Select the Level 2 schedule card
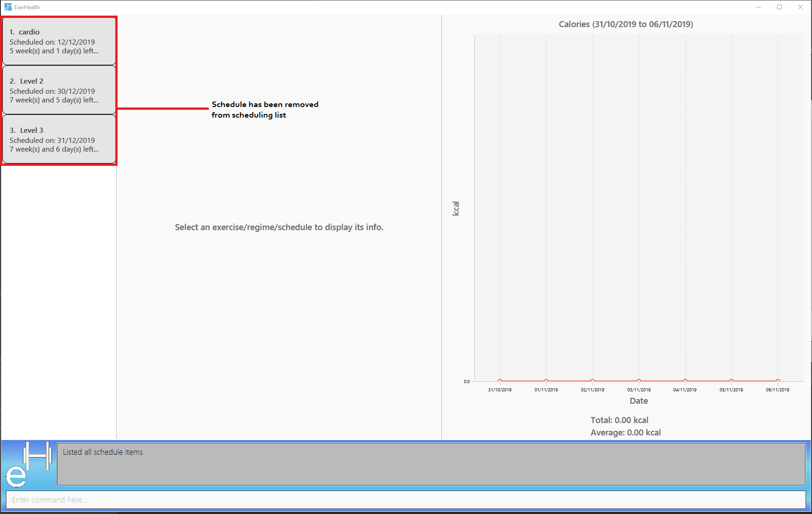Screen dimensions: 812x514 tap(59, 90)
